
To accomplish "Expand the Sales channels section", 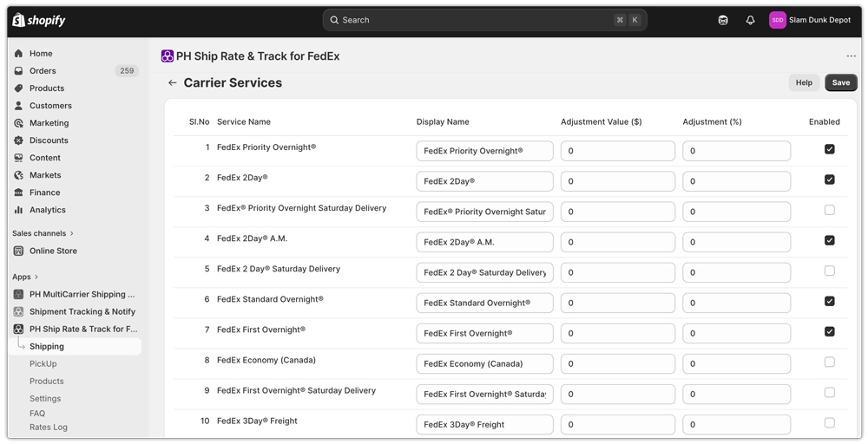I will 43,233.
